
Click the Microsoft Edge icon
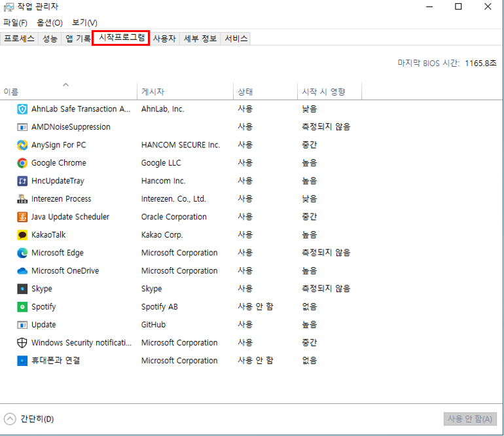click(x=22, y=253)
